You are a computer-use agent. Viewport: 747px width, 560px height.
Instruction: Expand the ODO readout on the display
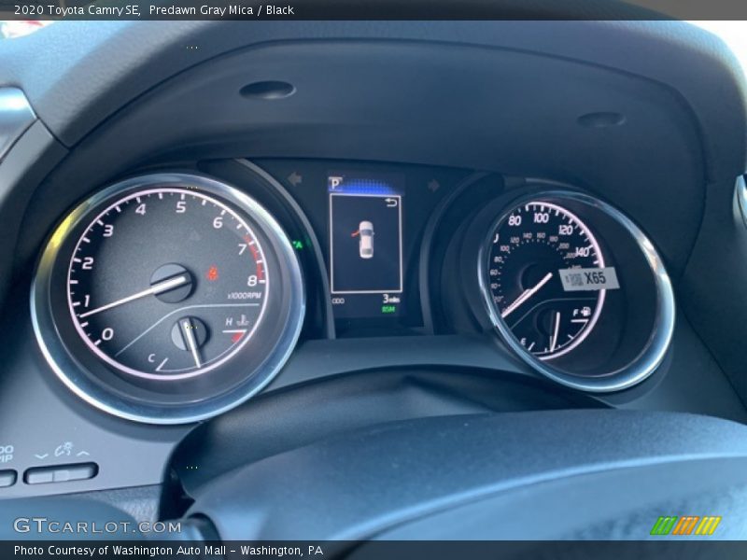[337, 301]
